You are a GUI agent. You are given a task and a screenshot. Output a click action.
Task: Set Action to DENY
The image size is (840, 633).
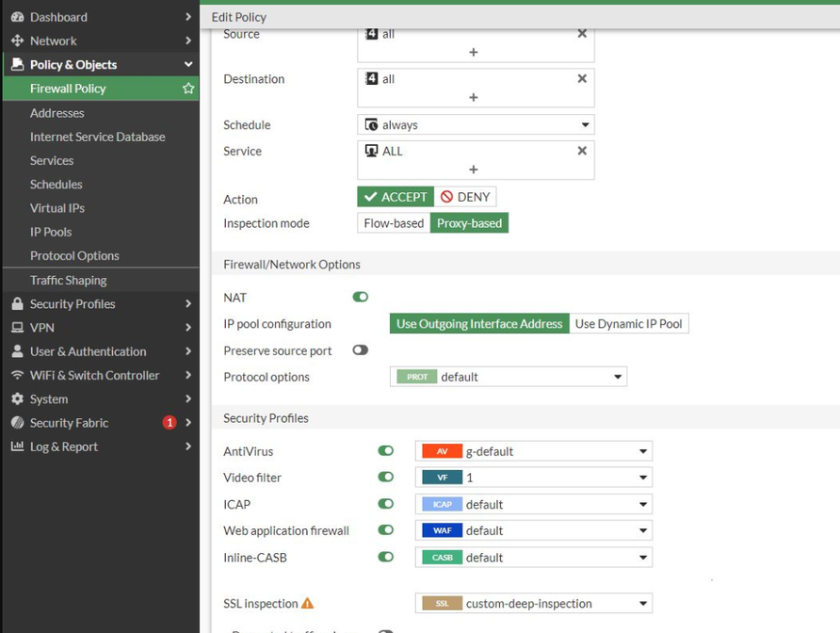click(465, 198)
